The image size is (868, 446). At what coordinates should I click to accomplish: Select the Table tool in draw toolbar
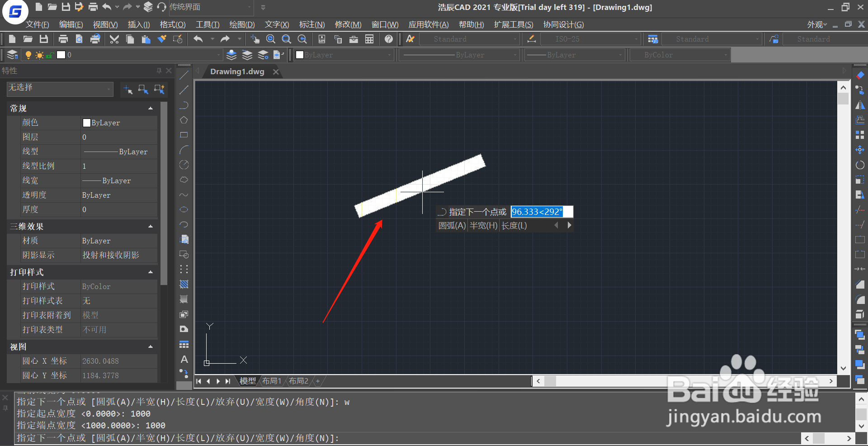click(x=184, y=344)
